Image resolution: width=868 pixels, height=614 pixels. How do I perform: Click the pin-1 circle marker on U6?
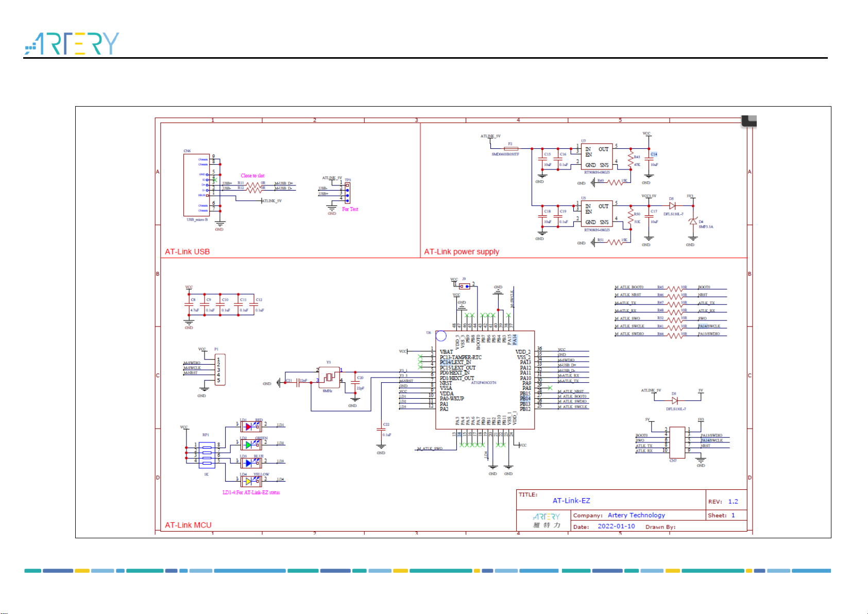(x=441, y=336)
